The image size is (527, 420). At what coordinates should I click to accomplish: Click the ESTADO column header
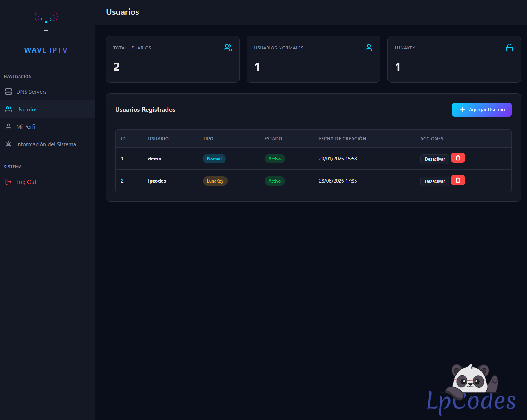click(273, 139)
